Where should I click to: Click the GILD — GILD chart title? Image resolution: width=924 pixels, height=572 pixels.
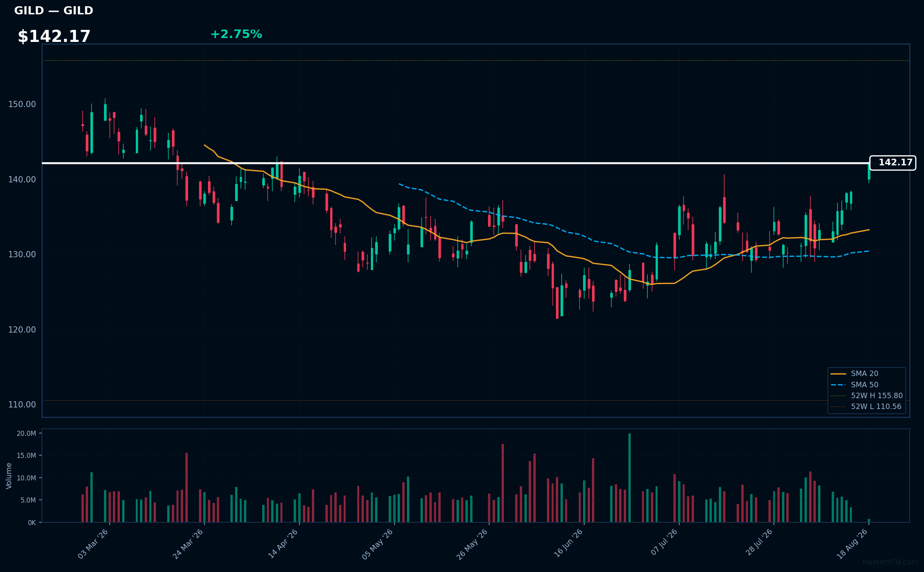point(54,10)
